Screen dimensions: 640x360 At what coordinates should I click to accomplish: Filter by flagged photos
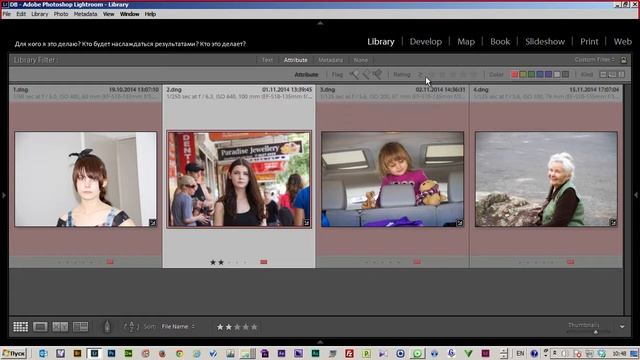(x=354, y=74)
